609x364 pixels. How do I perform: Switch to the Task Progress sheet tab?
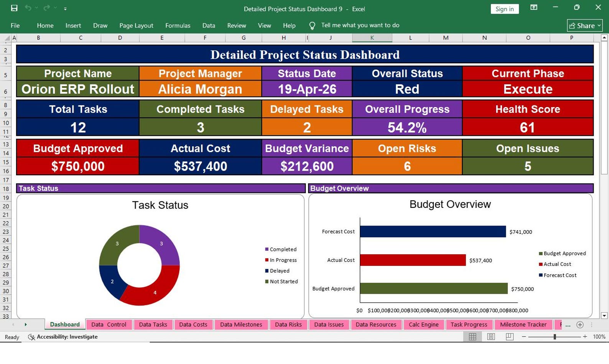point(469,324)
